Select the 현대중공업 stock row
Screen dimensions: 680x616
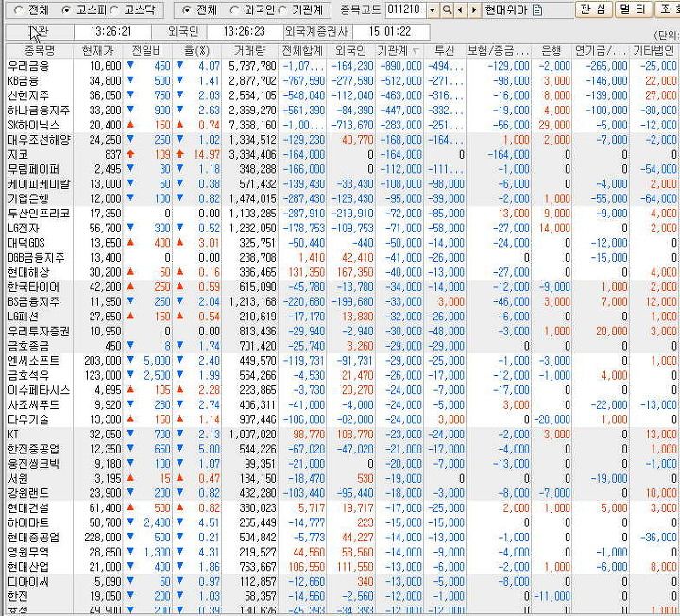342,538
